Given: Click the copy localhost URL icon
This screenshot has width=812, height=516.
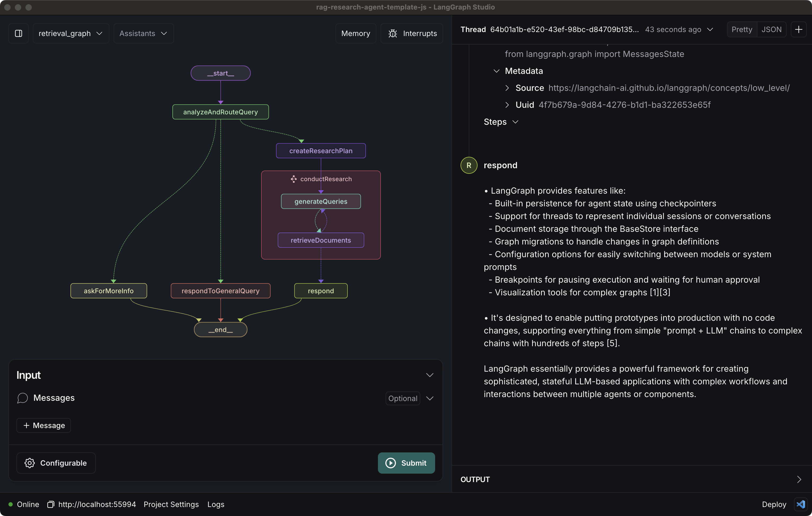Looking at the screenshot, I should pyautogui.click(x=51, y=504).
